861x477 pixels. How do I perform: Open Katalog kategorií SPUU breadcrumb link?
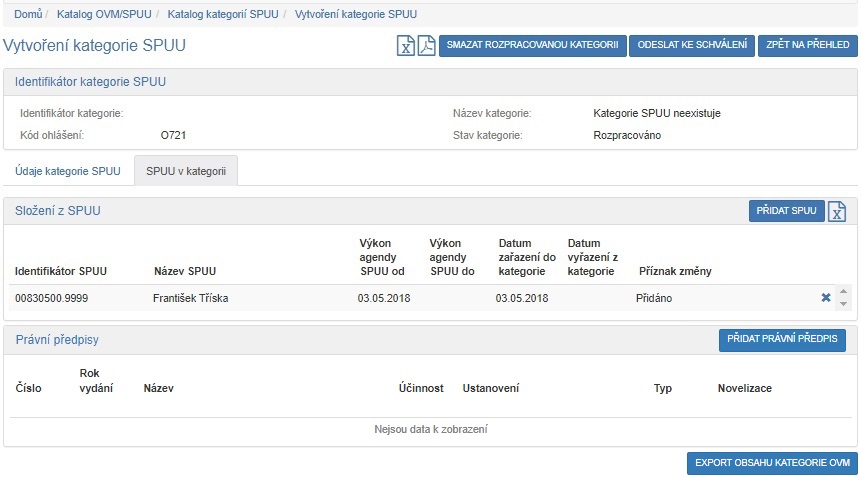pos(223,14)
